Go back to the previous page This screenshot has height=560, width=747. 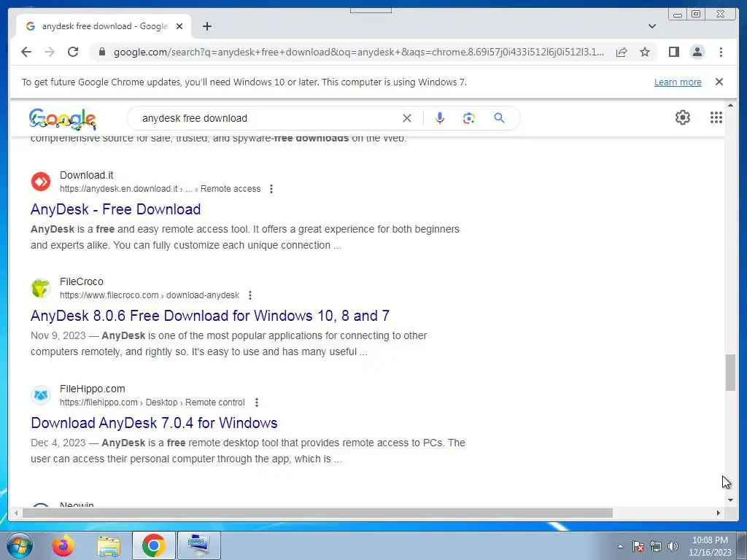(x=26, y=52)
